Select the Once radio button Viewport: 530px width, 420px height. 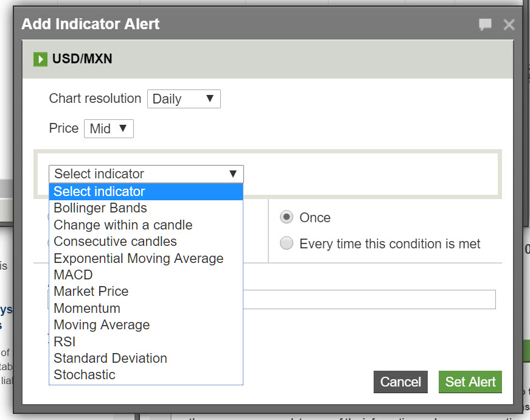coord(286,217)
